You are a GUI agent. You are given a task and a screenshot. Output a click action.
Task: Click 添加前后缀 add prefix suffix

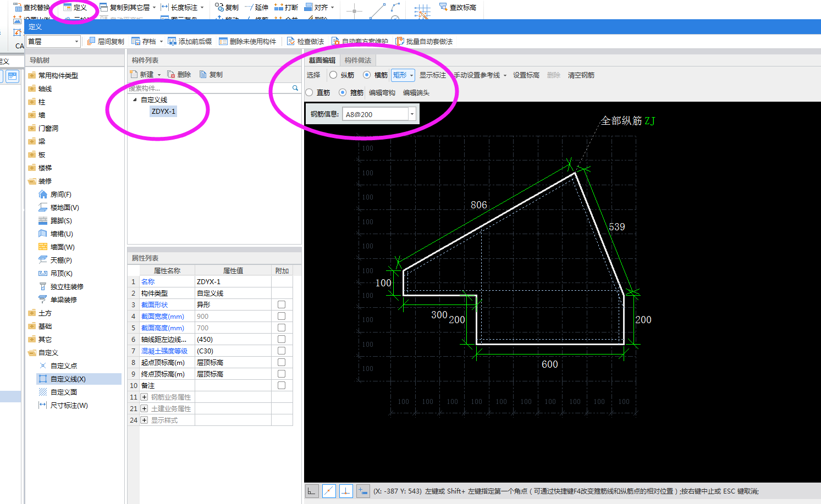[x=190, y=41]
